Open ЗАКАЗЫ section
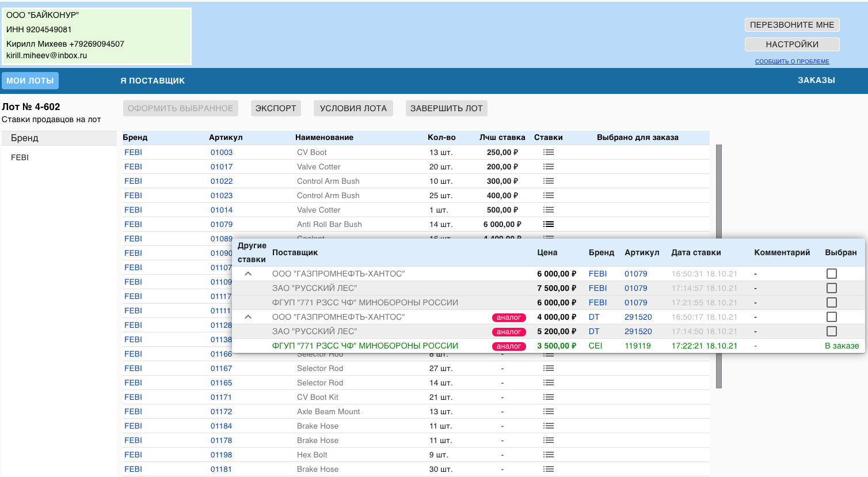 coord(816,80)
